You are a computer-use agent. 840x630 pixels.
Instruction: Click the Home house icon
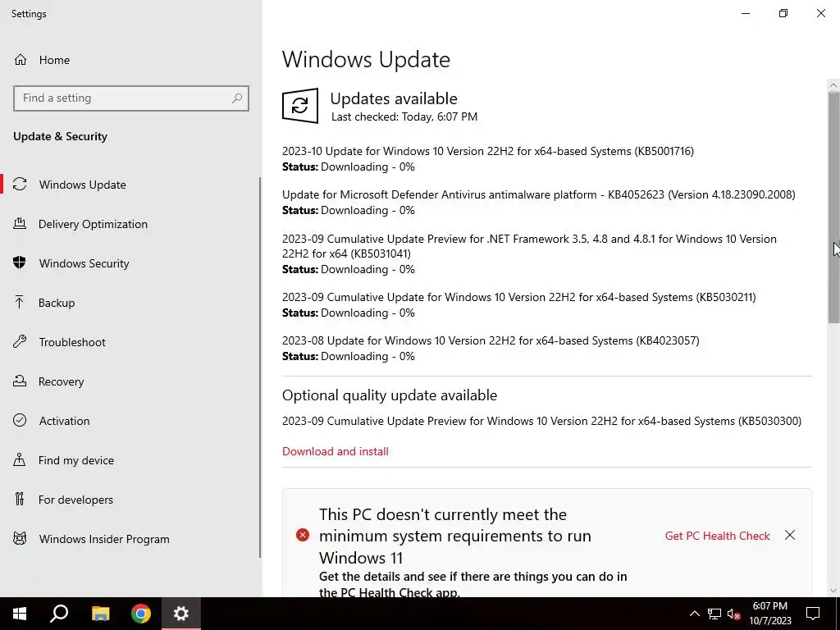21,60
